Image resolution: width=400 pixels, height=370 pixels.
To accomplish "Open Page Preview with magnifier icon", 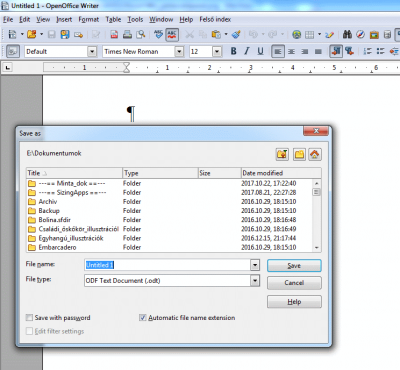I will (x=141, y=34).
